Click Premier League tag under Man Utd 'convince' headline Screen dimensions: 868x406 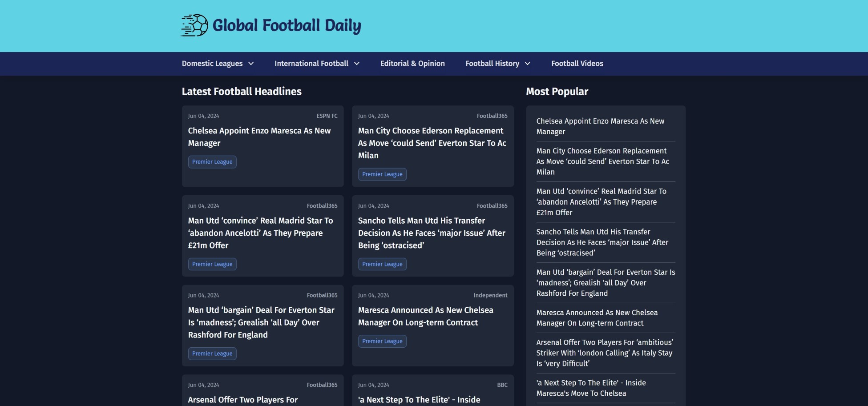[x=212, y=264]
